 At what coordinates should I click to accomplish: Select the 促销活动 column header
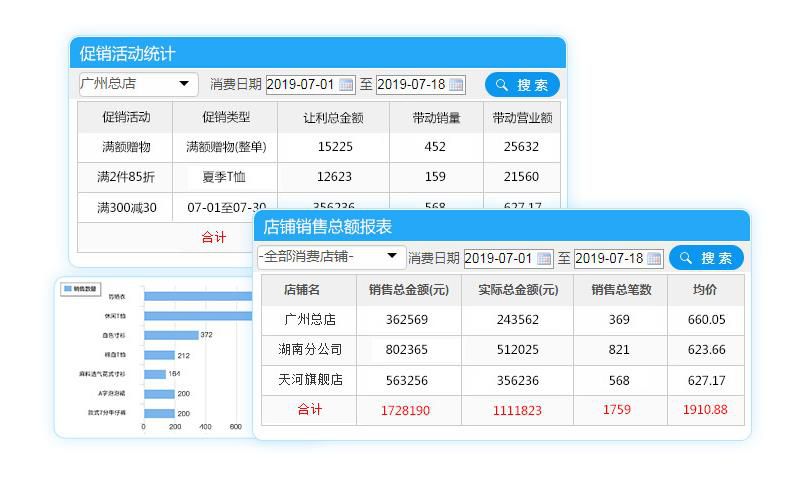pyautogui.click(x=126, y=117)
